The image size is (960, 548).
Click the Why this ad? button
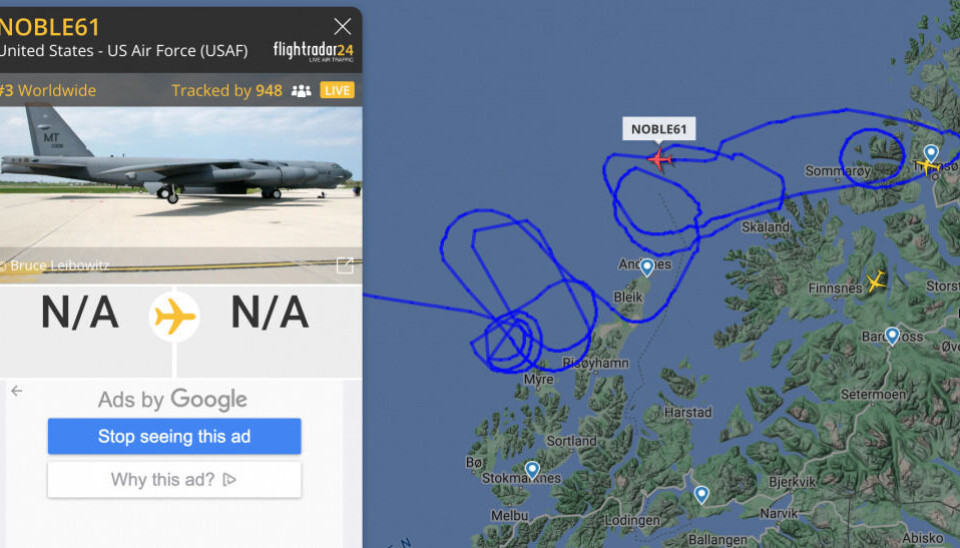click(174, 479)
